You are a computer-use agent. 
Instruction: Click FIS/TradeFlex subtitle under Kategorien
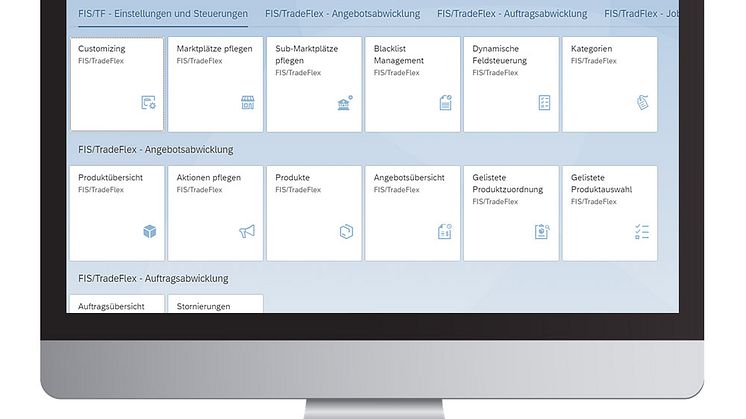pos(594,61)
